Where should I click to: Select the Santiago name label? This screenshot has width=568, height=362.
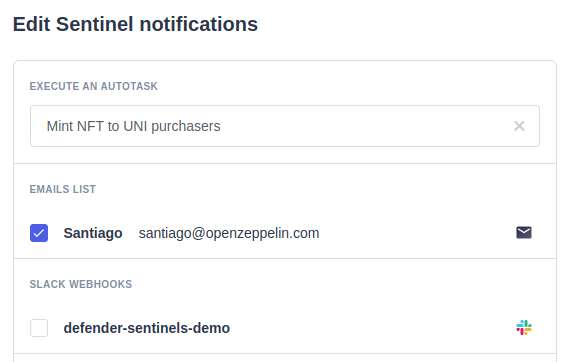tap(93, 233)
